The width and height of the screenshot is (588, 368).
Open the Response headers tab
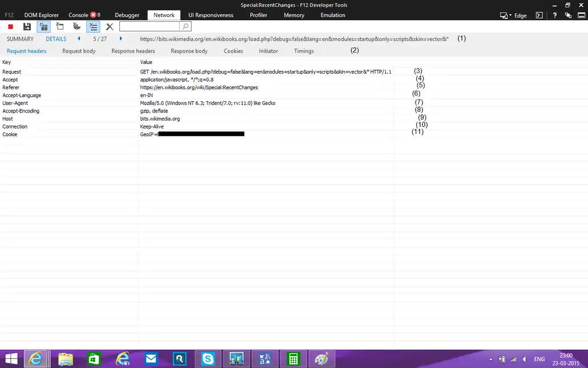(133, 51)
